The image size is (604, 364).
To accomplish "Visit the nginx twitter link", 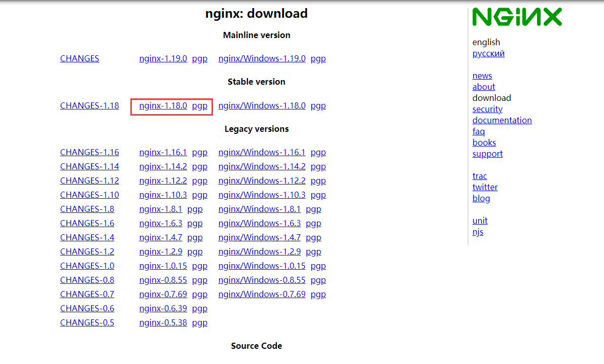I will [485, 187].
